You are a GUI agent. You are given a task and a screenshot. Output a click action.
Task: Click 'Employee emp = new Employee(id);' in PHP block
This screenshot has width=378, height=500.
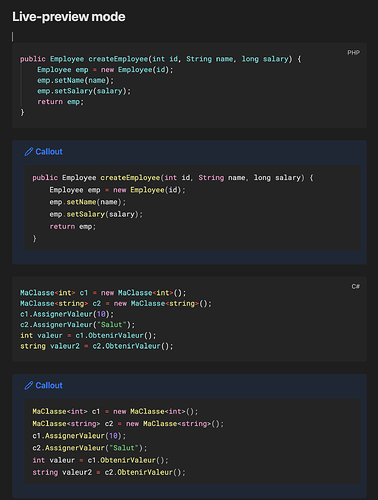105,70
